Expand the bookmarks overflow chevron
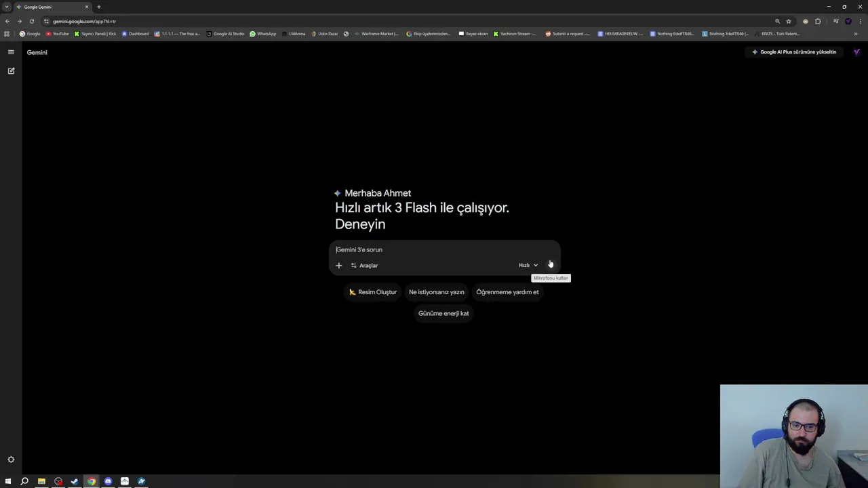868x488 pixels. pyautogui.click(x=856, y=34)
